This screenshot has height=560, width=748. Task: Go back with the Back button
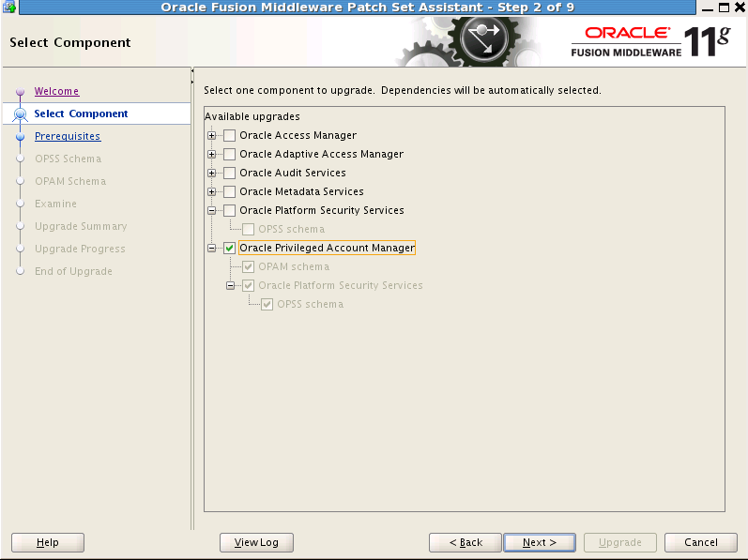[x=466, y=542]
